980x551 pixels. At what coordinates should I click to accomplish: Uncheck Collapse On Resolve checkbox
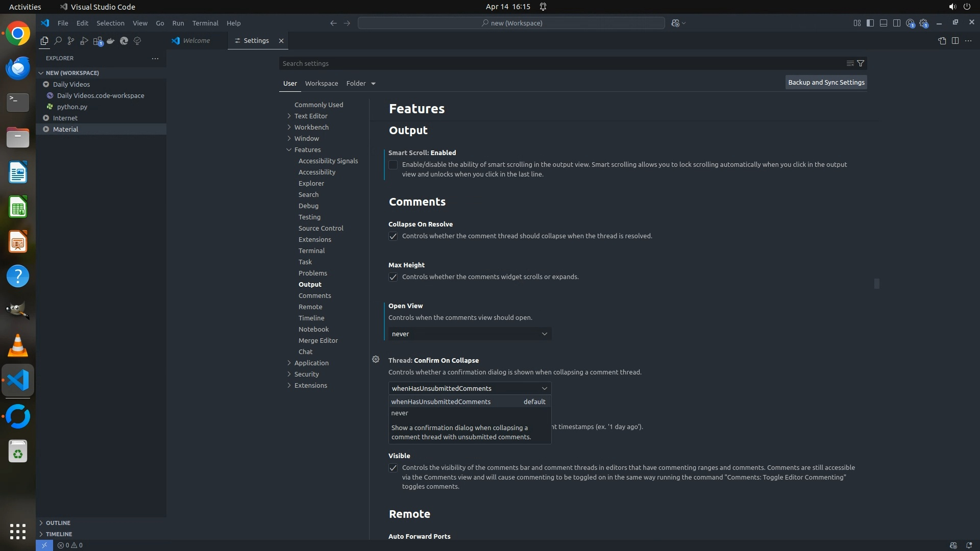point(393,236)
